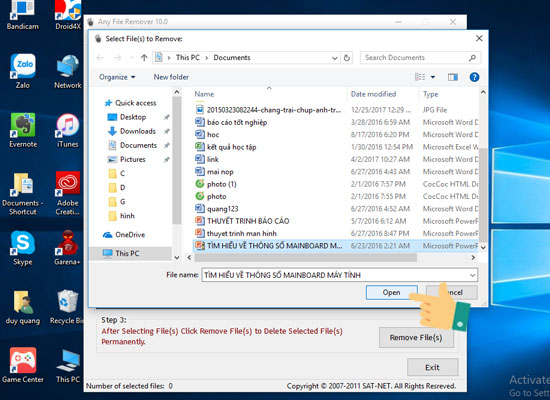Sort by the Type column header
The height and width of the screenshot is (400, 550).
tap(430, 94)
